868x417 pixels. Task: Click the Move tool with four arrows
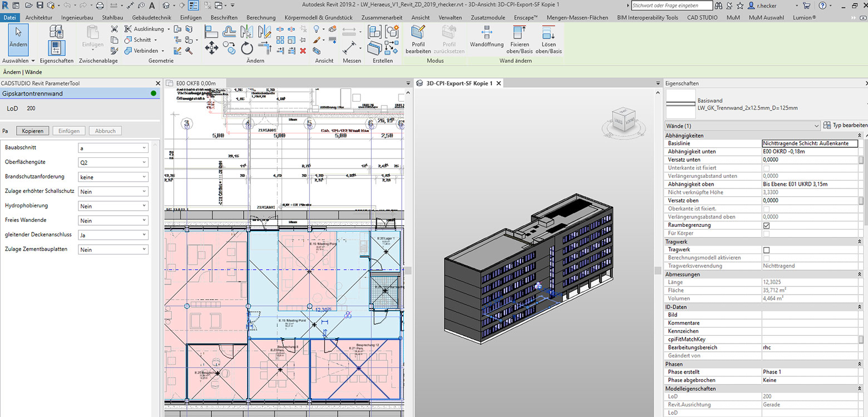pyautogui.click(x=211, y=48)
